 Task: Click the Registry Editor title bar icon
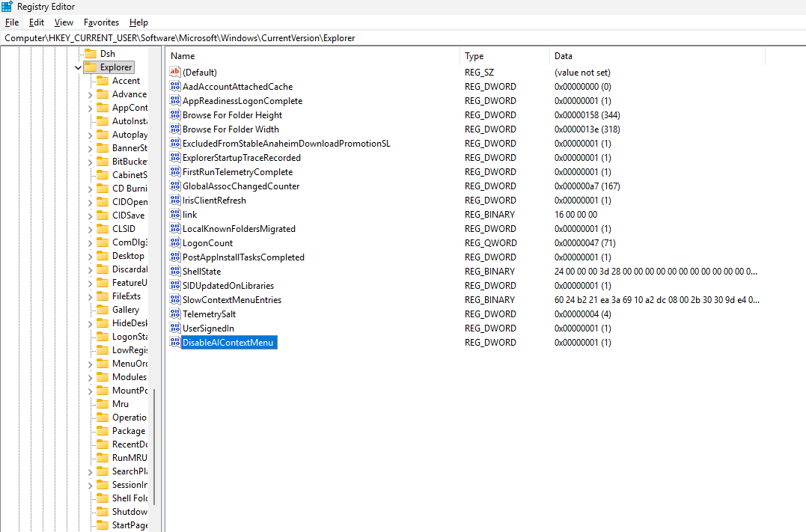pos(7,7)
